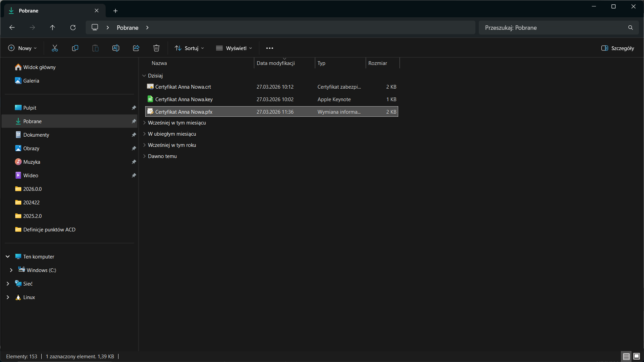The height and width of the screenshot is (362, 644).
Task: Collapse the Dzisiaj group
Action: [144, 76]
